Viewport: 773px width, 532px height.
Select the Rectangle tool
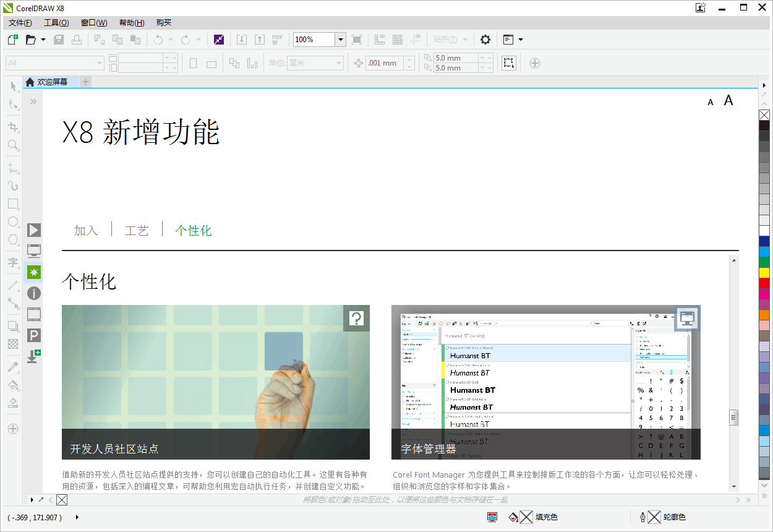(13, 204)
